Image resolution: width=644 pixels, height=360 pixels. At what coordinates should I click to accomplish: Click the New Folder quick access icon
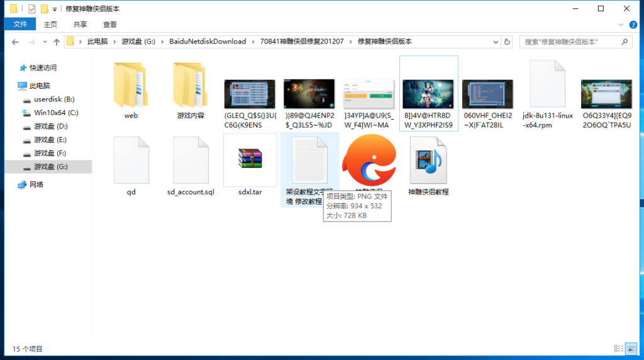[x=45, y=9]
